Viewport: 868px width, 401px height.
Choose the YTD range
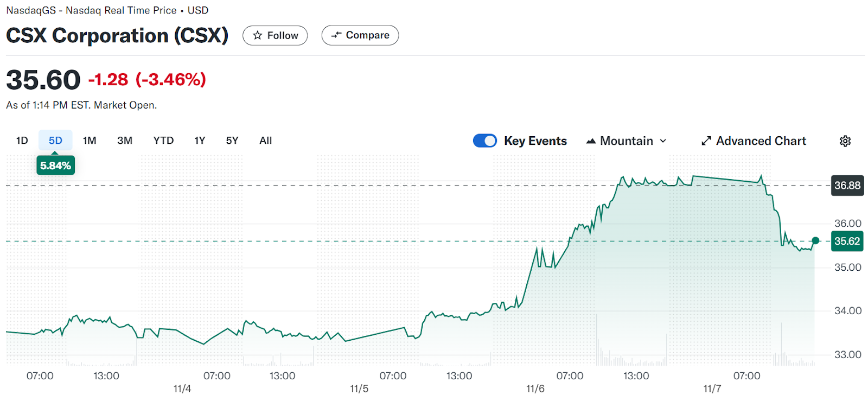point(163,141)
